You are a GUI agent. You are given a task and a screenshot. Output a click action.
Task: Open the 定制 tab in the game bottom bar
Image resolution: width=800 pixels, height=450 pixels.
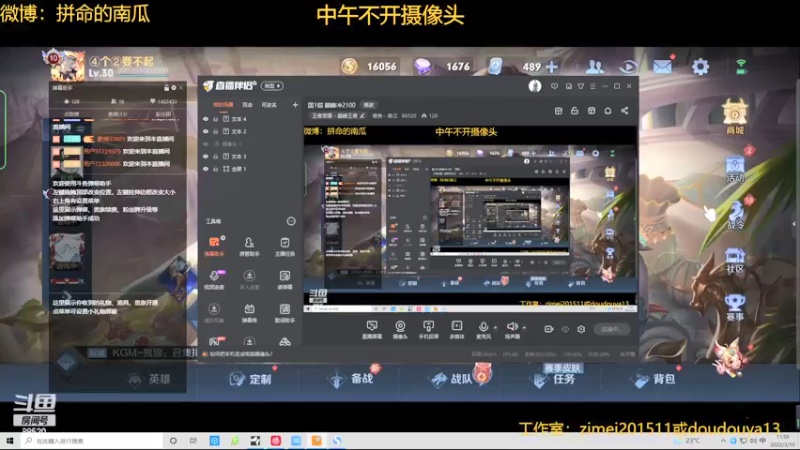pyautogui.click(x=251, y=379)
